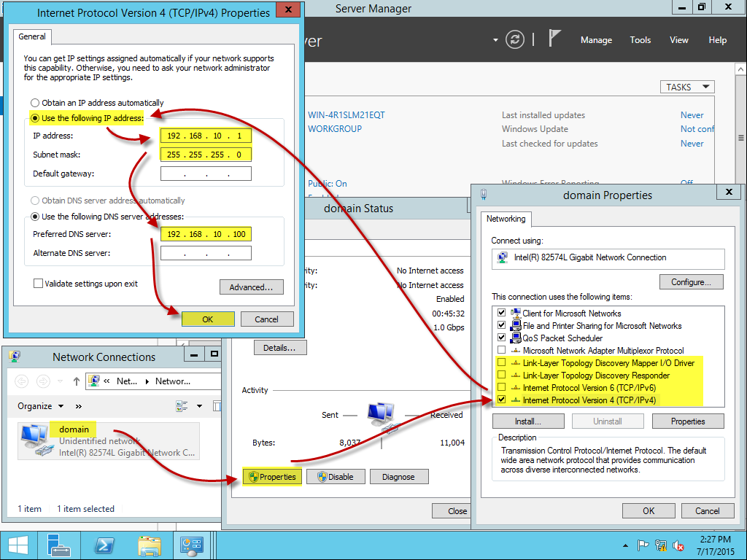Open view options dropdown arrow in Network Connections
747x560 pixels.
click(x=200, y=406)
